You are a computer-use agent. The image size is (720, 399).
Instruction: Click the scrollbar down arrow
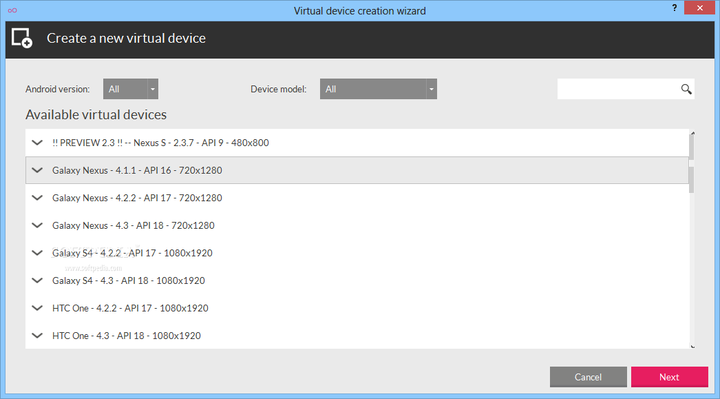(x=692, y=347)
